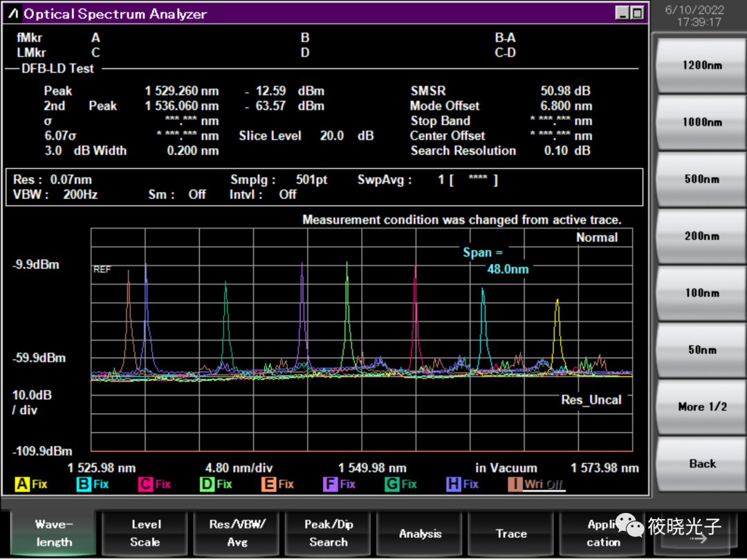
Task: Open Peak/Dip Search menu
Action: [329, 533]
